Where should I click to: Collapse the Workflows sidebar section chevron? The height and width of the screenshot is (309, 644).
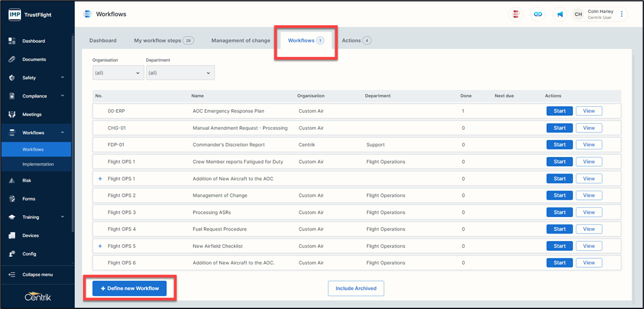point(63,133)
